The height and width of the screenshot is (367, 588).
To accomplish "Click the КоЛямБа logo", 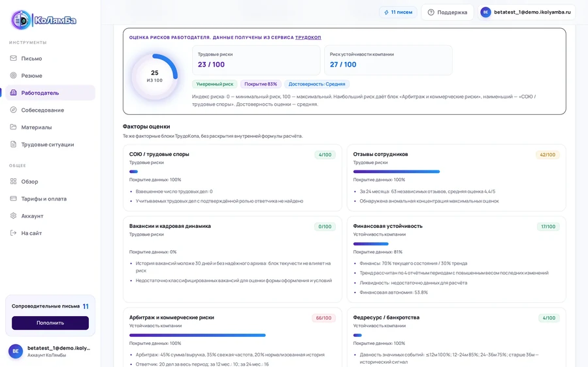I will (44, 20).
